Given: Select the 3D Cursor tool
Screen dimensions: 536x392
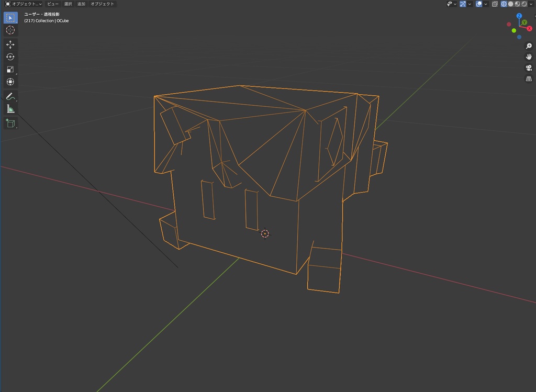Looking at the screenshot, I should pos(10,30).
